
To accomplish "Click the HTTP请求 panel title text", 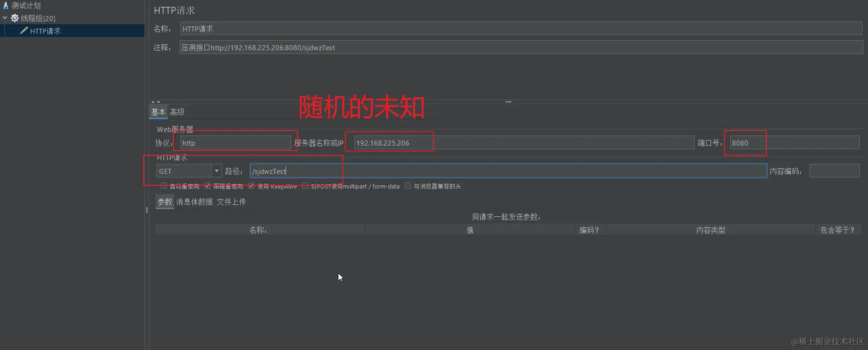I will tap(174, 10).
